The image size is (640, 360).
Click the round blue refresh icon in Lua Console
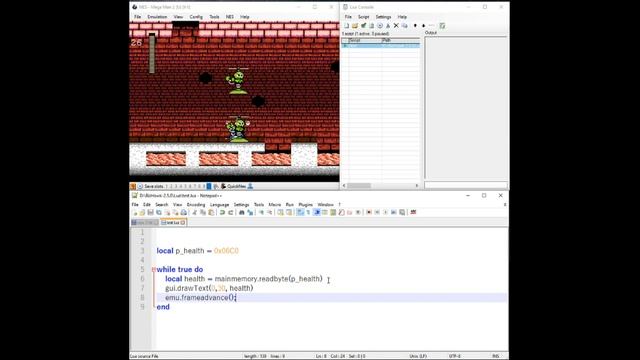point(380,26)
